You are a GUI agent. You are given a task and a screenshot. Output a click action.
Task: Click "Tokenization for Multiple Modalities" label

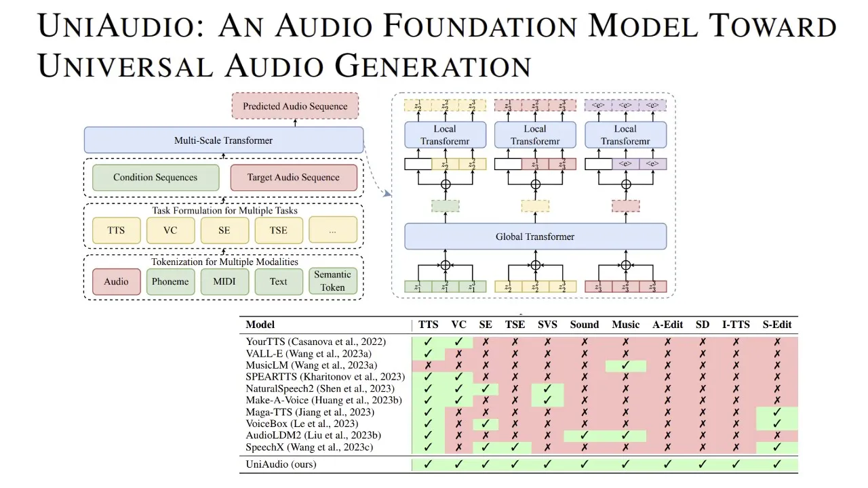coord(224,262)
